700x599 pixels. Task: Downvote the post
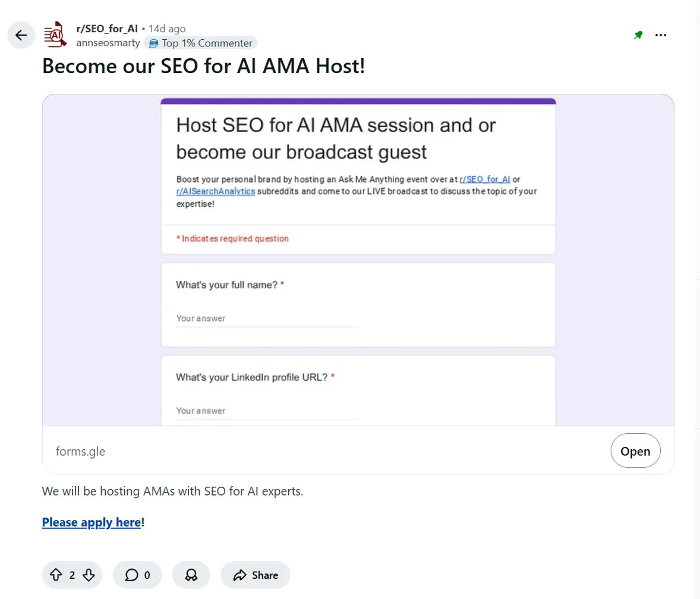pyautogui.click(x=88, y=575)
